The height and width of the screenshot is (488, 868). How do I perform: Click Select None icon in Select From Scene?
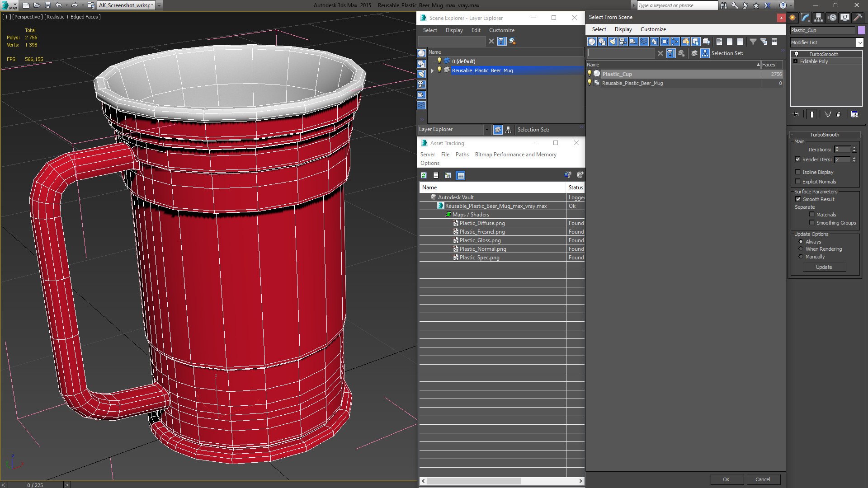[730, 42]
